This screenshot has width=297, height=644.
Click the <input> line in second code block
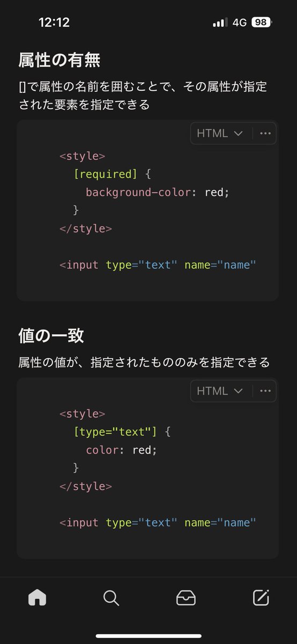[158, 522]
